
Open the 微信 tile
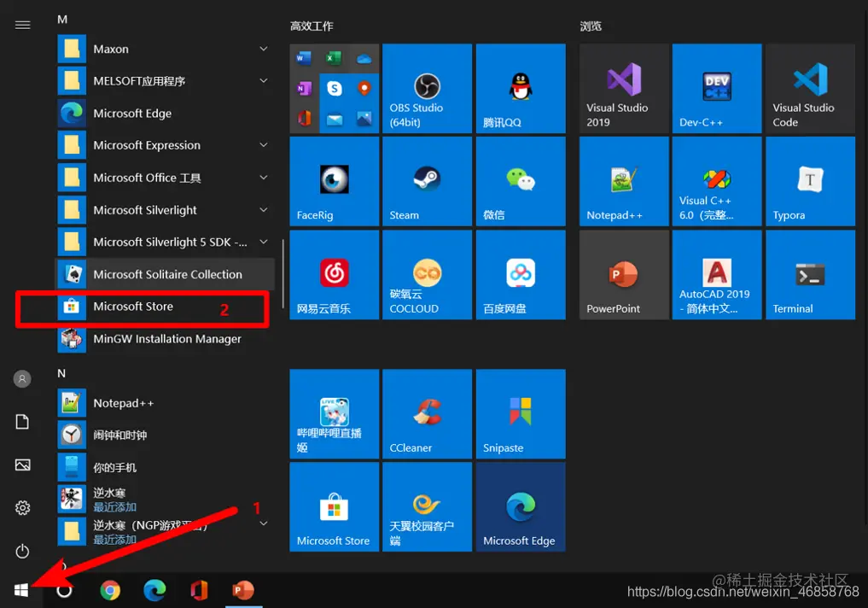[521, 182]
